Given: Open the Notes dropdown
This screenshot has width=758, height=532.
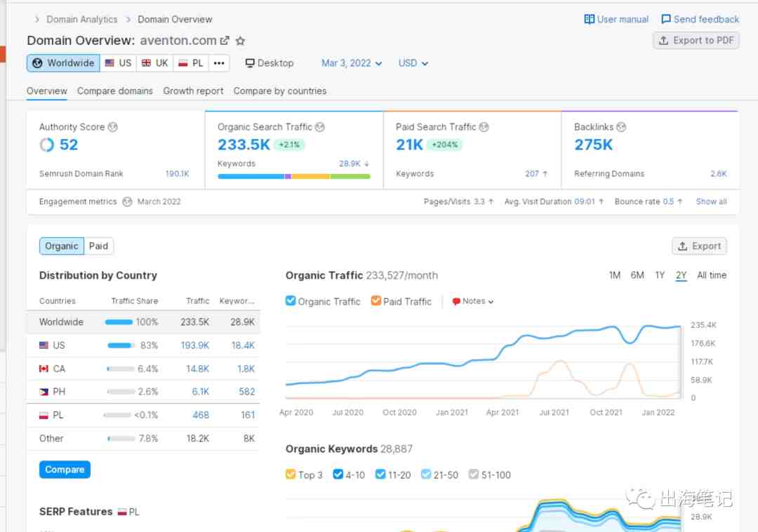Looking at the screenshot, I should pyautogui.click(x=472, y=301).
